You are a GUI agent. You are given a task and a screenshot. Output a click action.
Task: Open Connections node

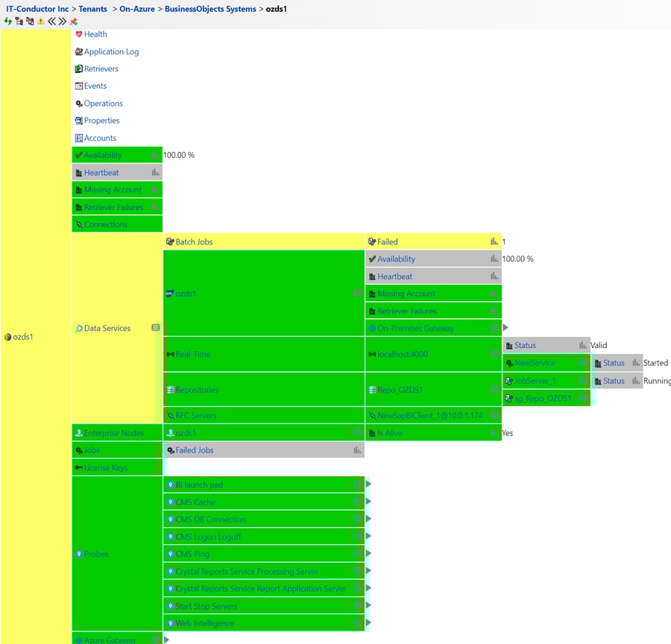click(x=117, y=224)
